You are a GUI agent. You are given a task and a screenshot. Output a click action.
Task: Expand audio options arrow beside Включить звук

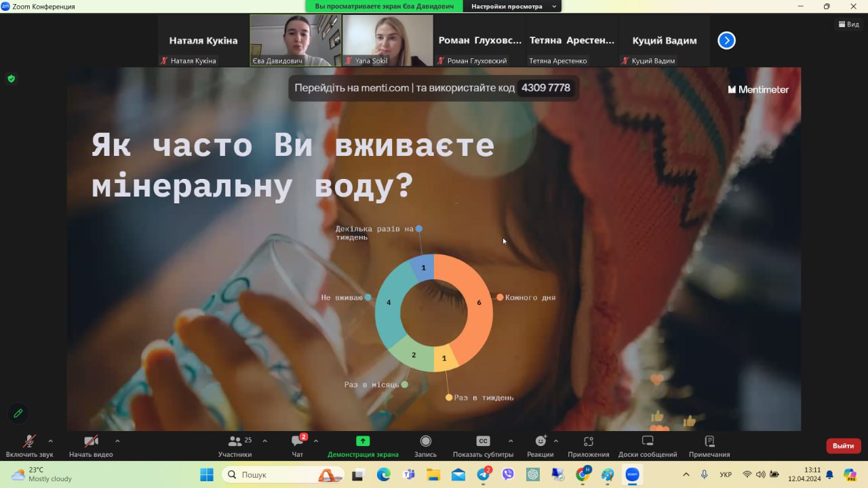(50, 441)
